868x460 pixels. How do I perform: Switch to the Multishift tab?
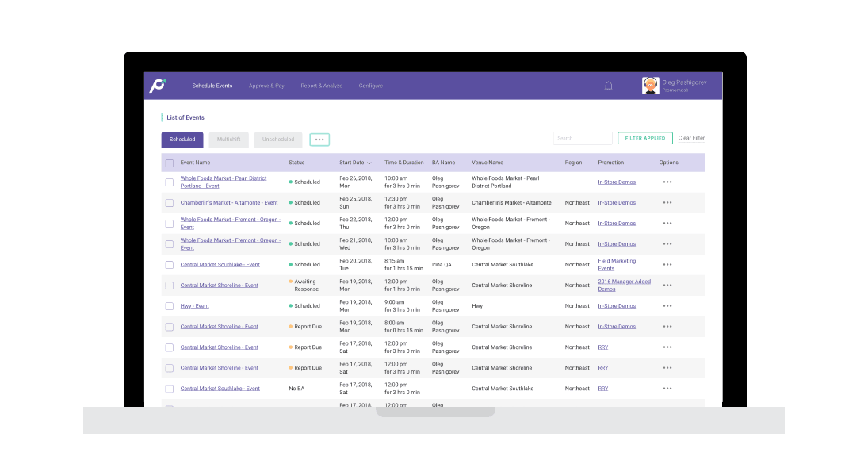pyautogui.click(x=228, y=140)
